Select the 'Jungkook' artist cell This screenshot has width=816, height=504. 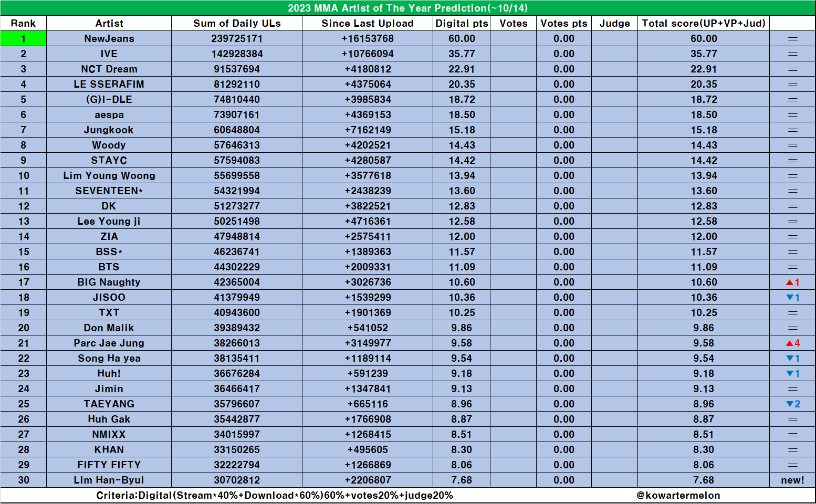(109, 130)
